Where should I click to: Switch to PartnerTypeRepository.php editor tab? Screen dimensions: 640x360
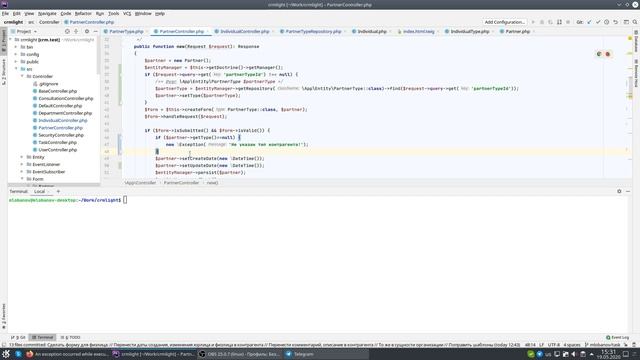click(313, 31)
